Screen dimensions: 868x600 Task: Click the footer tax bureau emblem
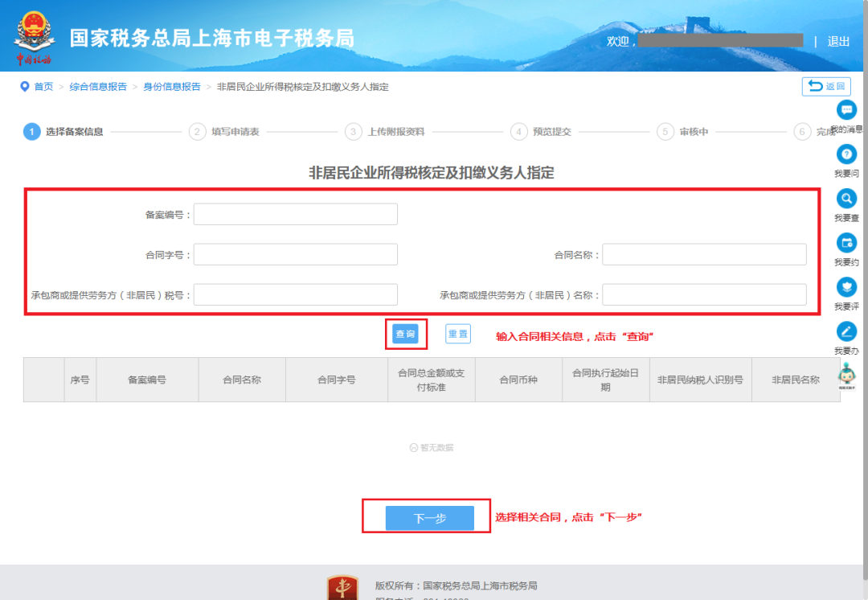(x=342, y=587)
